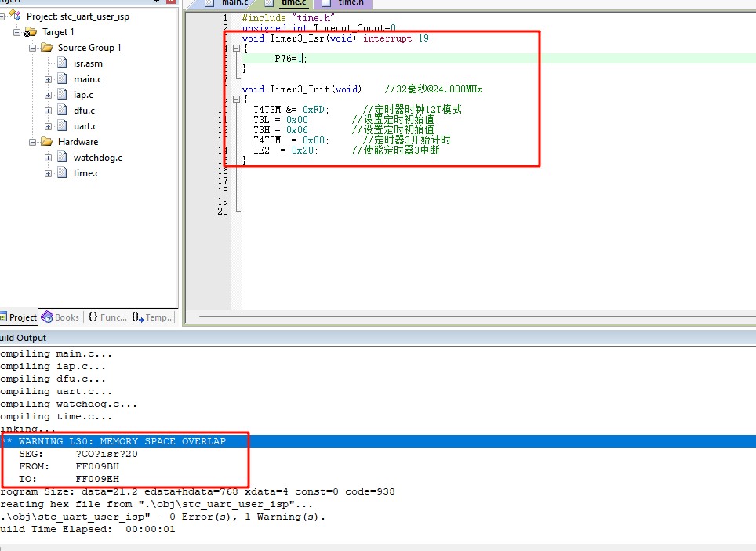Screen dimensions: 756x551
Task: Collapse the Hardware group folder
Action: [32, 142]
